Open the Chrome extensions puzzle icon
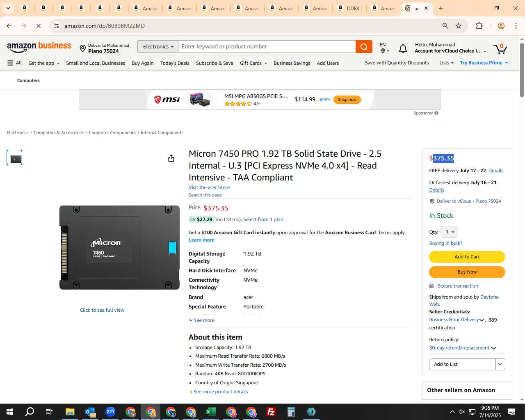The height and width of the screenshot is (420, 525). click(x=479, y=26)
